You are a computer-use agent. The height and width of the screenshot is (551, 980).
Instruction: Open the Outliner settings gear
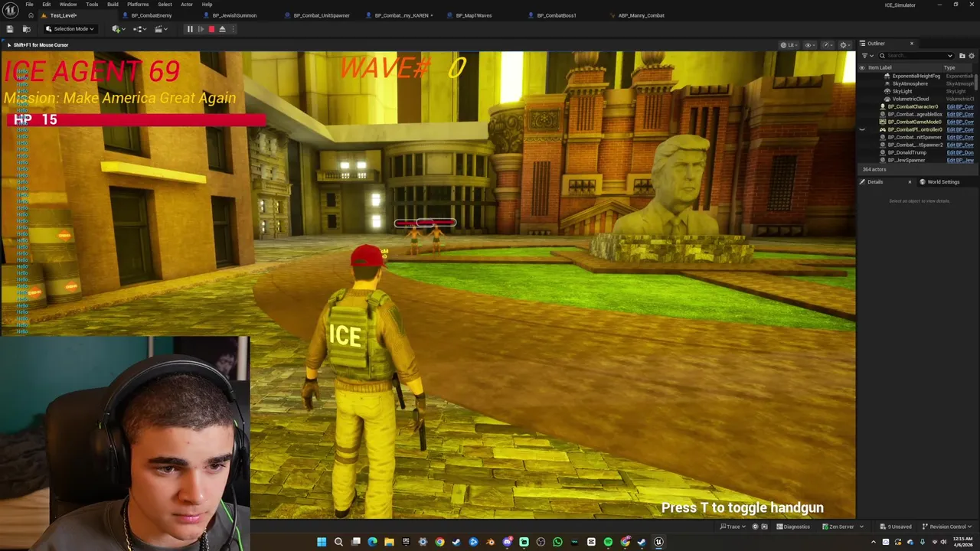pos(972,56)
